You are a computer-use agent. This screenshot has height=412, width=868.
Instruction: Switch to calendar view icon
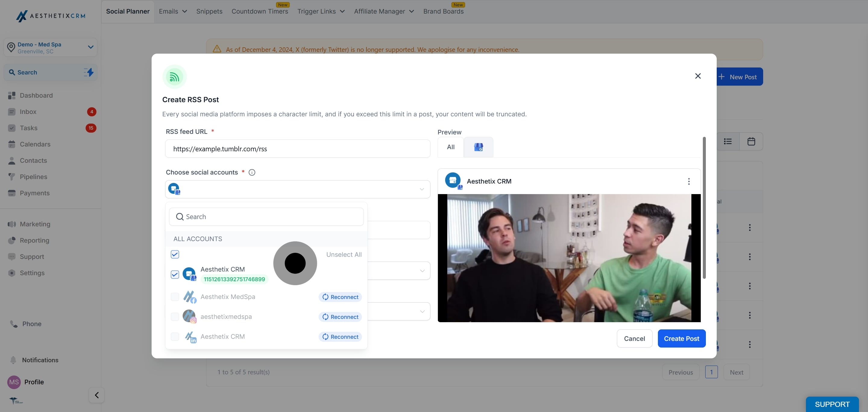pyautogui.click(x=751, y=141)
